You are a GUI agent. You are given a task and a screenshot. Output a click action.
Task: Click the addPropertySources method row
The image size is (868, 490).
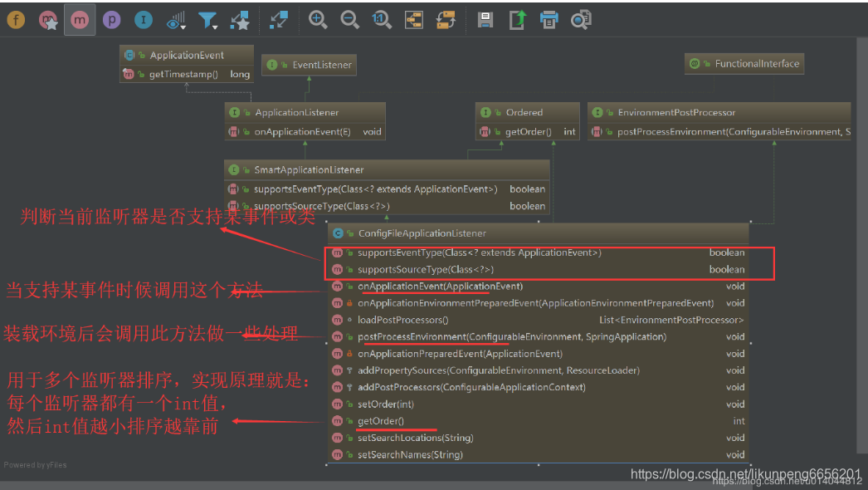click(538, 370)
